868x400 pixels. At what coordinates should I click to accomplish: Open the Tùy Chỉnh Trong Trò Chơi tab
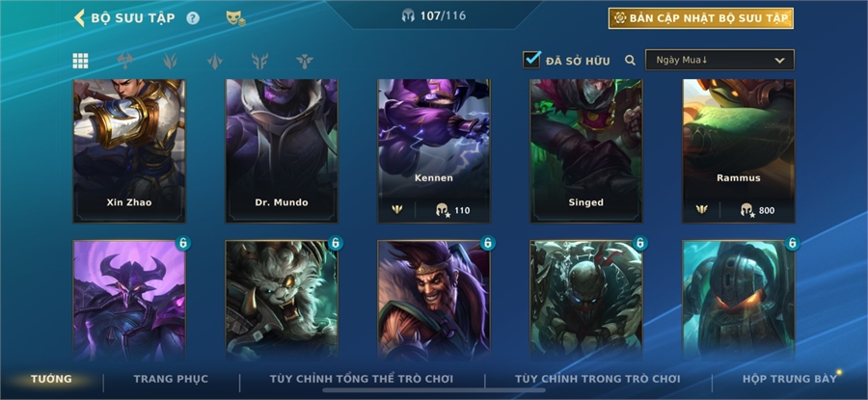598,379
